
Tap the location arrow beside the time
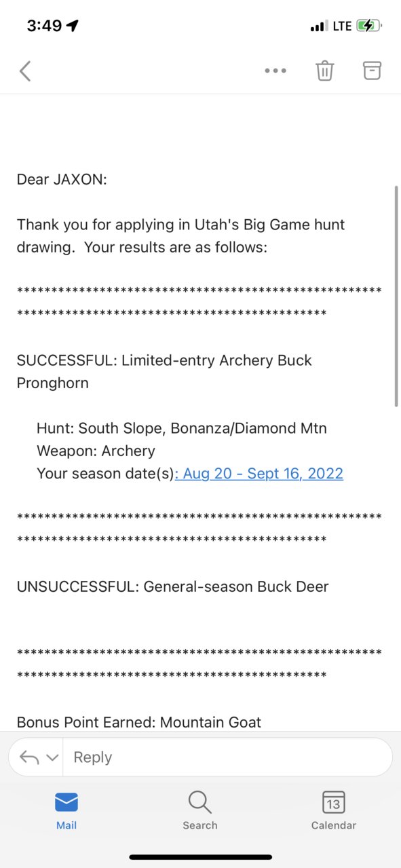coord(73,26)
